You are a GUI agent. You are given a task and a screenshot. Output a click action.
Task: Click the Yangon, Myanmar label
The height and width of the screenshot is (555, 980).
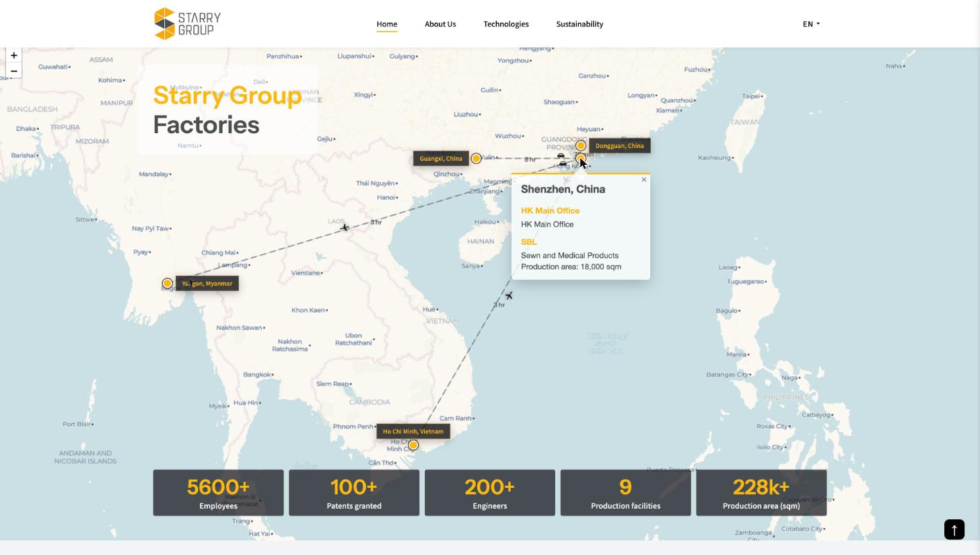(207, 283)
